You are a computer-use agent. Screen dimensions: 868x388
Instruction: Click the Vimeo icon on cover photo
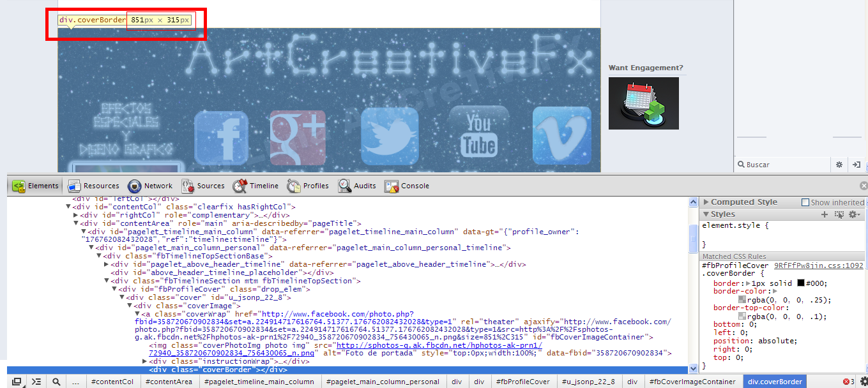pos(561,135)
